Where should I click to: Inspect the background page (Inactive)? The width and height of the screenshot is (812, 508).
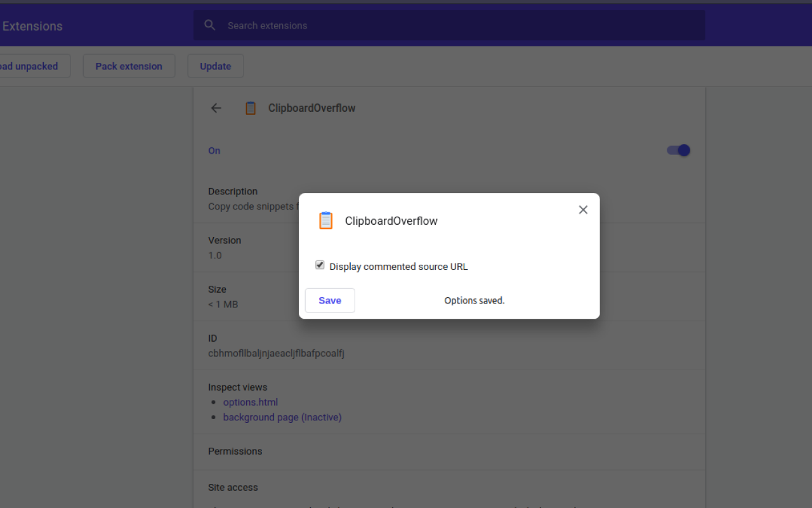coord(282,417)
